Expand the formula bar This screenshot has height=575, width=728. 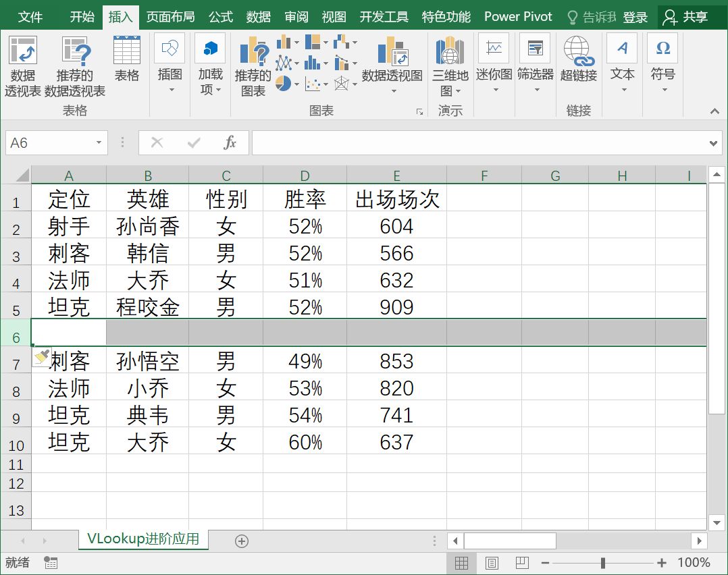[714, 143]
